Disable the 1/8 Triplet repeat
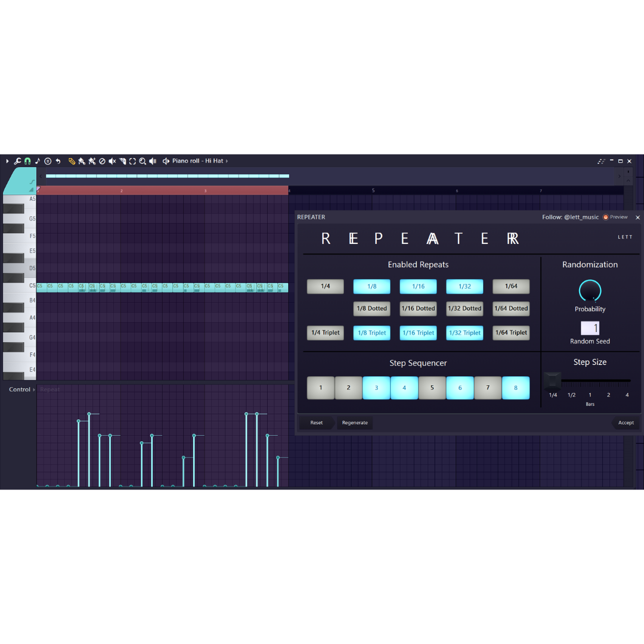The image size is (644, 644). 371,333
